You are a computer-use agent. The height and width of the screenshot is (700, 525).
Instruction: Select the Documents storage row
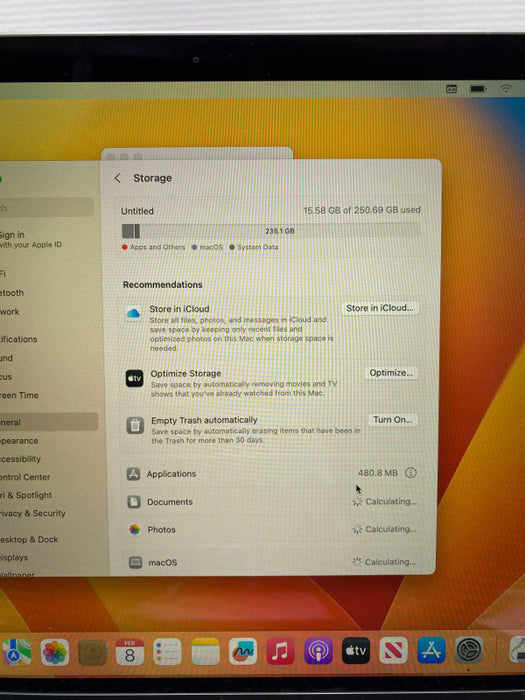[271, 502]
